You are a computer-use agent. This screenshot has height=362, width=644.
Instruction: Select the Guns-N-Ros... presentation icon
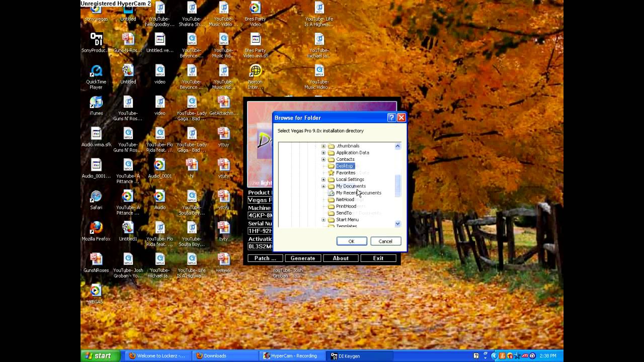coord(128,43)
